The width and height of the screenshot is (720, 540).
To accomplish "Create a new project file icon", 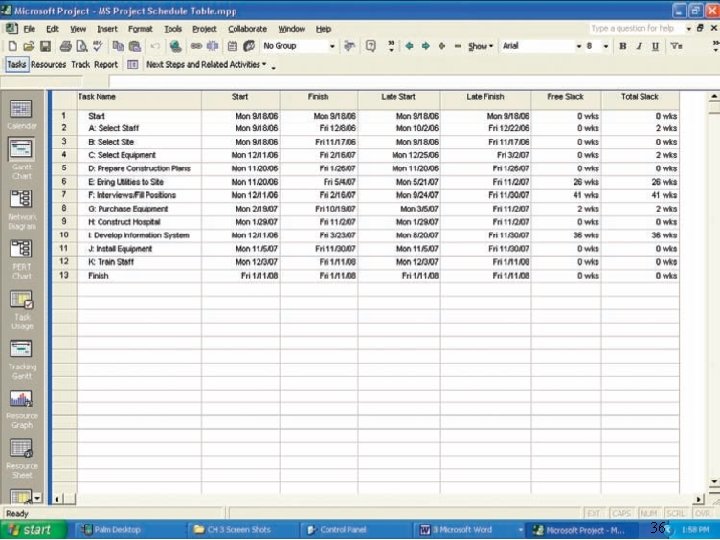I will pyautogui.click(x=12, y=46).
